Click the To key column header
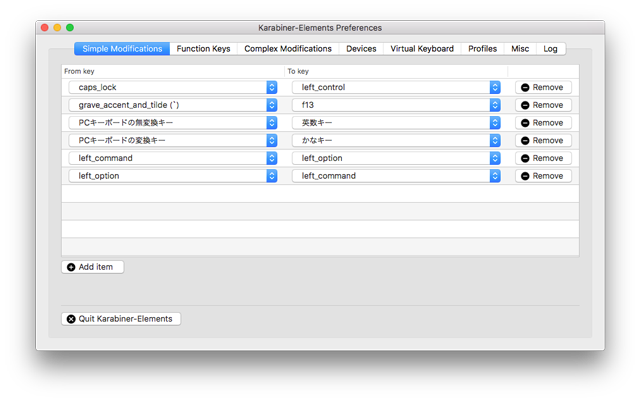This screenshot has height=401, width=640. click(x=396, y=71)
